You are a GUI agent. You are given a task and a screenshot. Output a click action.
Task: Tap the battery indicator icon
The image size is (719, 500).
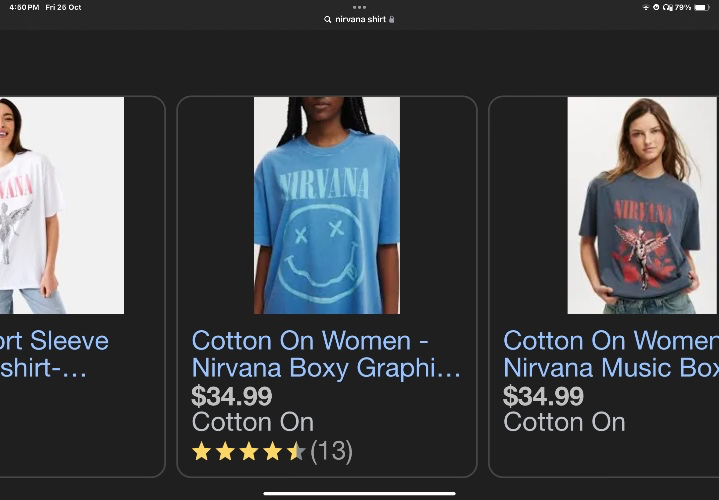click(x=702, y=7)
